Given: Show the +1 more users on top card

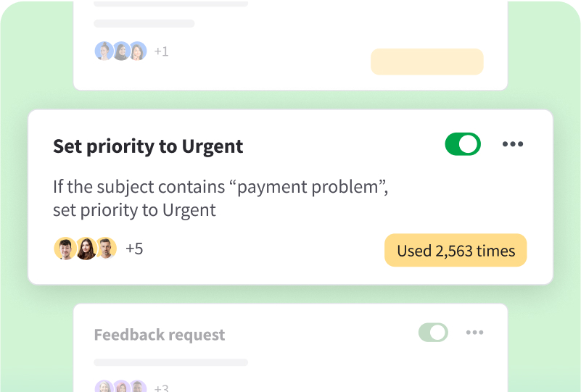Looking at the screenshot, I should 161,51.
